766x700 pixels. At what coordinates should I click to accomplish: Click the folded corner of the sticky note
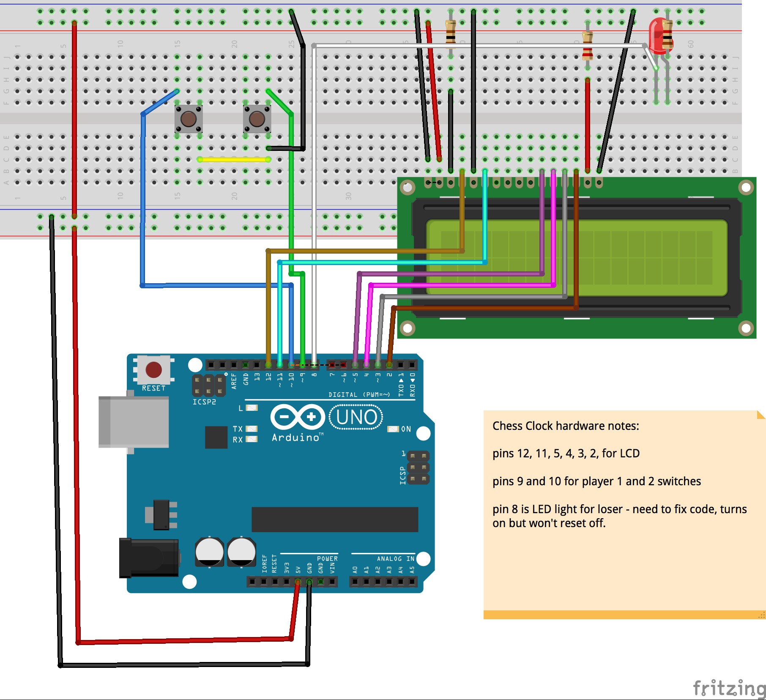pos(761,415)
